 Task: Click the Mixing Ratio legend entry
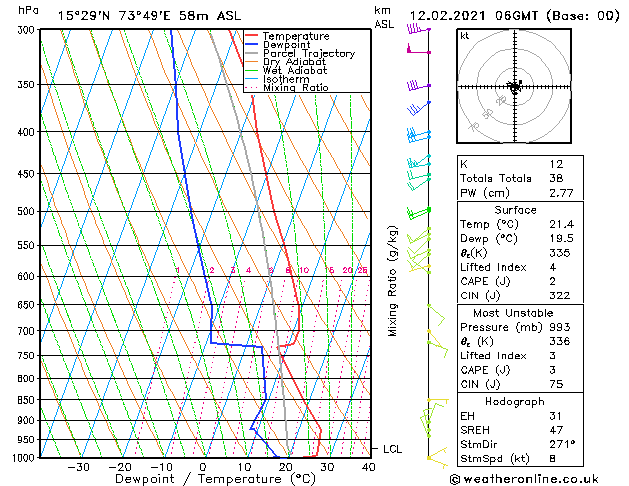point(287,87)
